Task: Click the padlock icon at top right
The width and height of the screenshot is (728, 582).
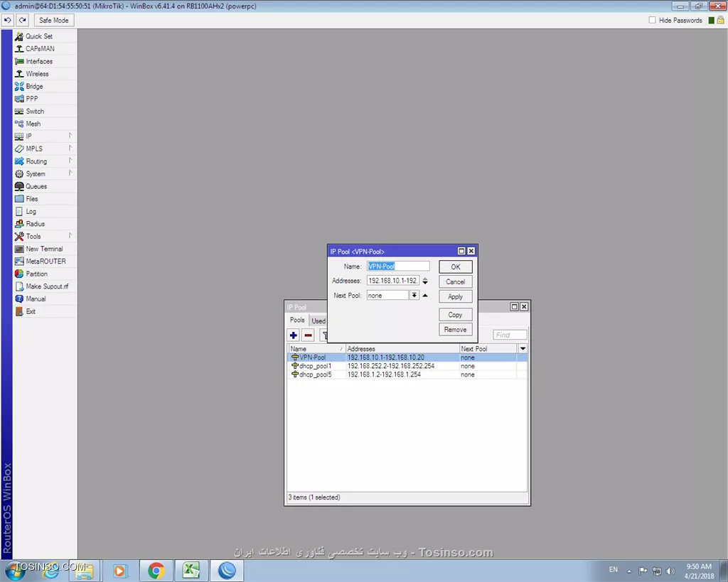Action: click(x=720, y=20)
